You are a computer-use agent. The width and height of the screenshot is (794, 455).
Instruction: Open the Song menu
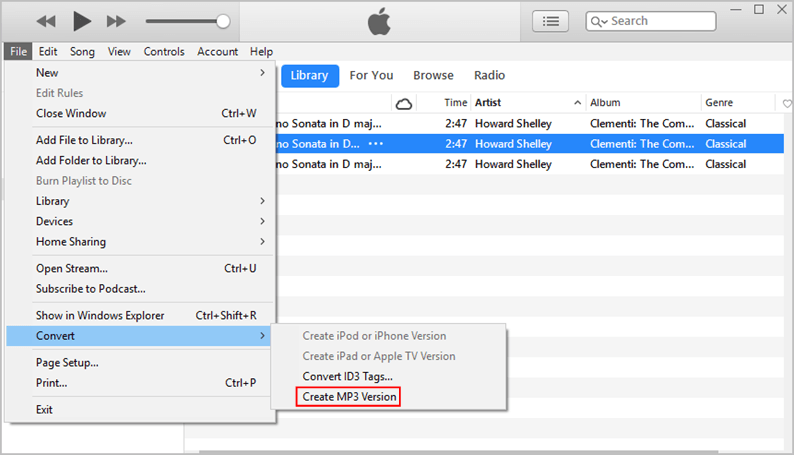click(82, 52)
